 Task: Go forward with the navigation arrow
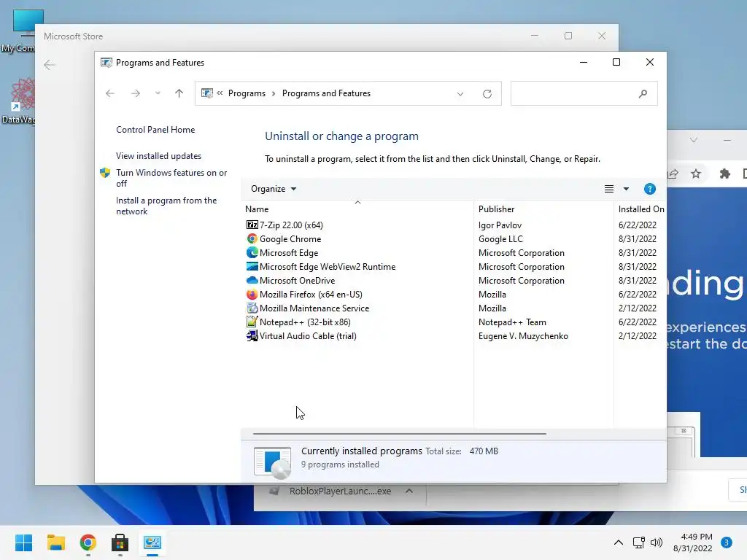pyautogui.click(x=136, y=93)
